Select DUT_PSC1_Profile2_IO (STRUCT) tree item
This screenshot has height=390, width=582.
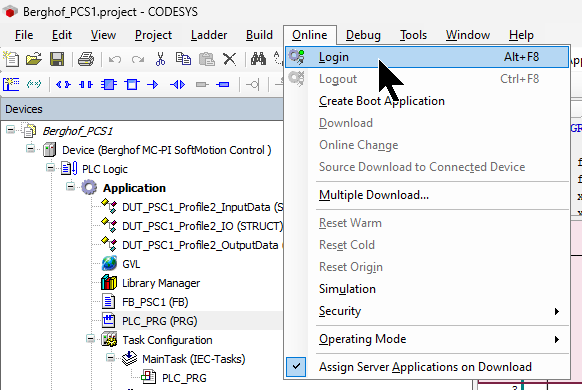point(202,226)
